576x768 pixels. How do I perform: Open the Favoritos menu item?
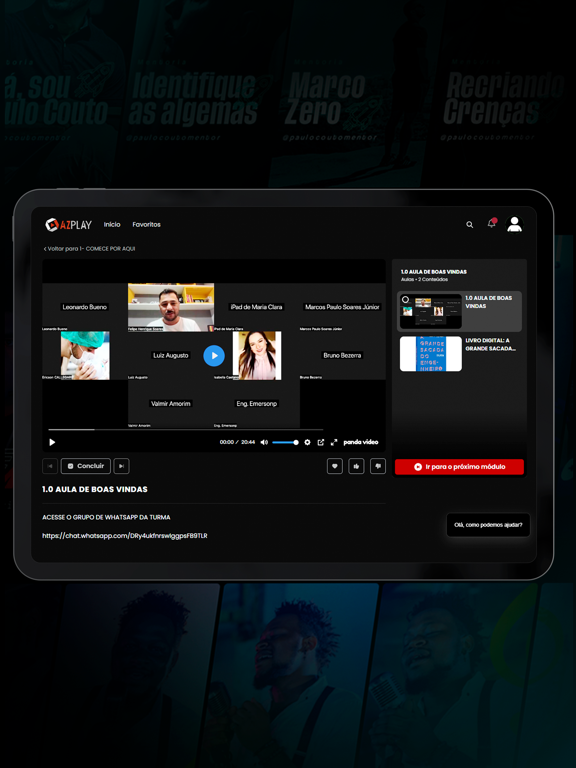point(146,224)
